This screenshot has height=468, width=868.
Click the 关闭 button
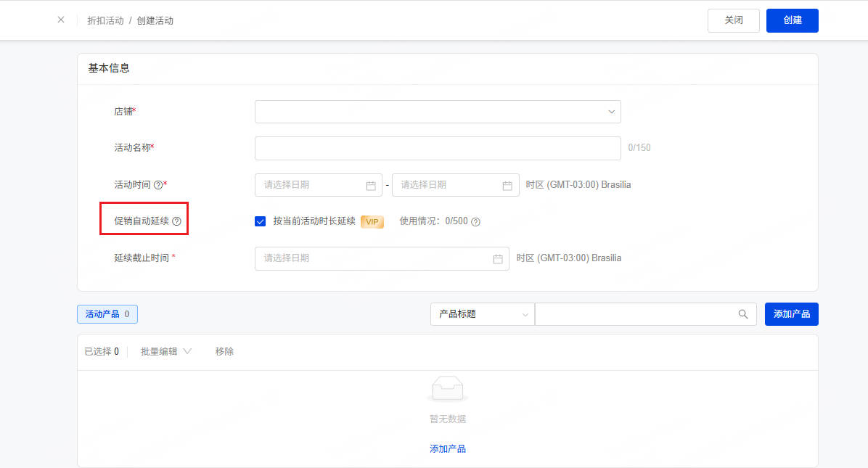[733, 20]
